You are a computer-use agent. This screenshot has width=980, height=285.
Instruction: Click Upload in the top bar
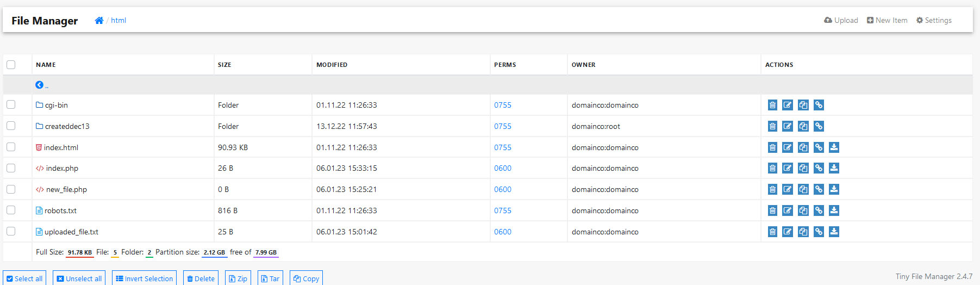(x=841, y=20)
